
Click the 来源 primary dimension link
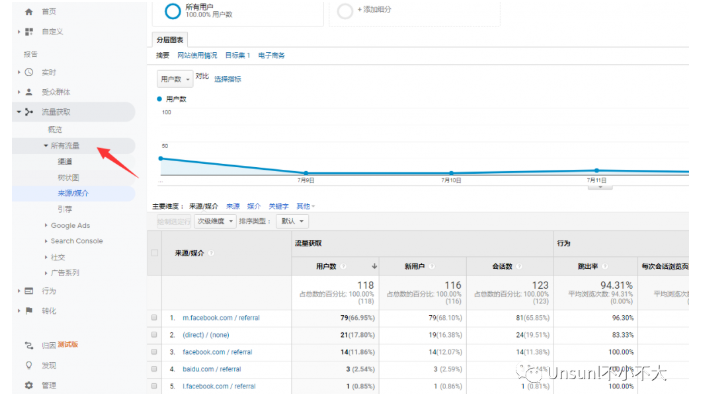point(233,206)
